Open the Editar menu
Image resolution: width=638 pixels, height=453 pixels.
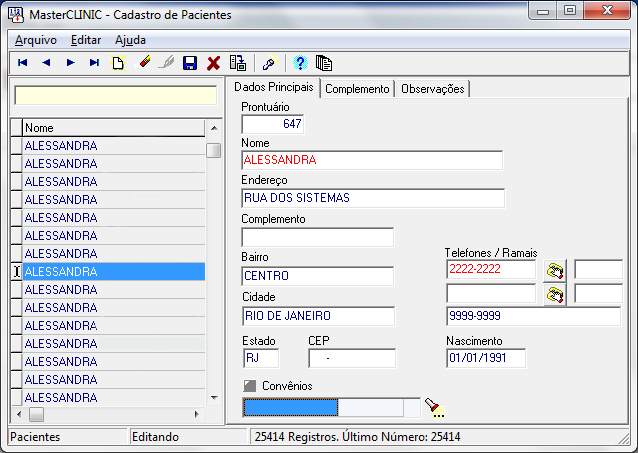pyautogui.click(x=86, y=40)
